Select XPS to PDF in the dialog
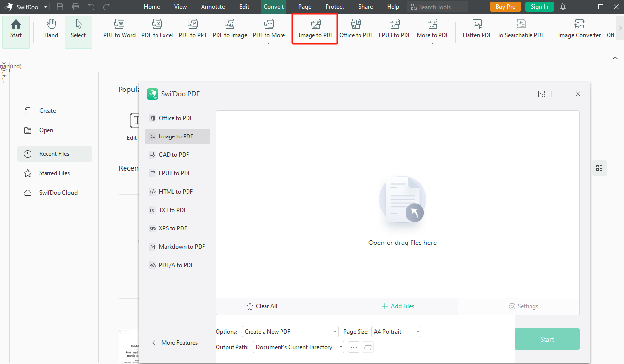Viewport: 624px width, 364px height. (x=177, y=228)
